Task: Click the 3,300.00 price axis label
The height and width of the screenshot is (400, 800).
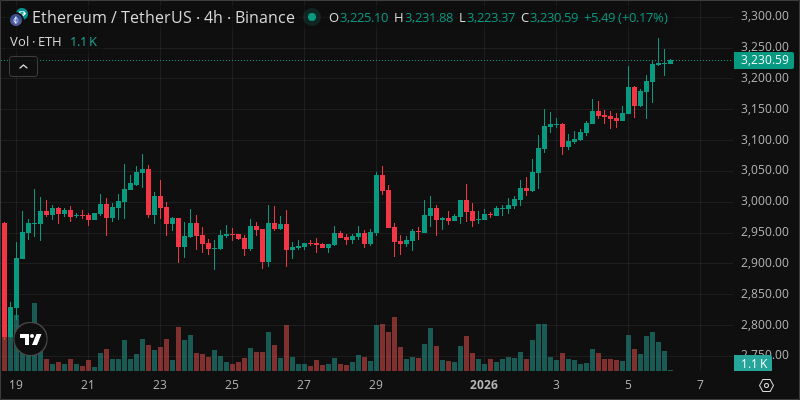Action: click(x=763, y=16)
